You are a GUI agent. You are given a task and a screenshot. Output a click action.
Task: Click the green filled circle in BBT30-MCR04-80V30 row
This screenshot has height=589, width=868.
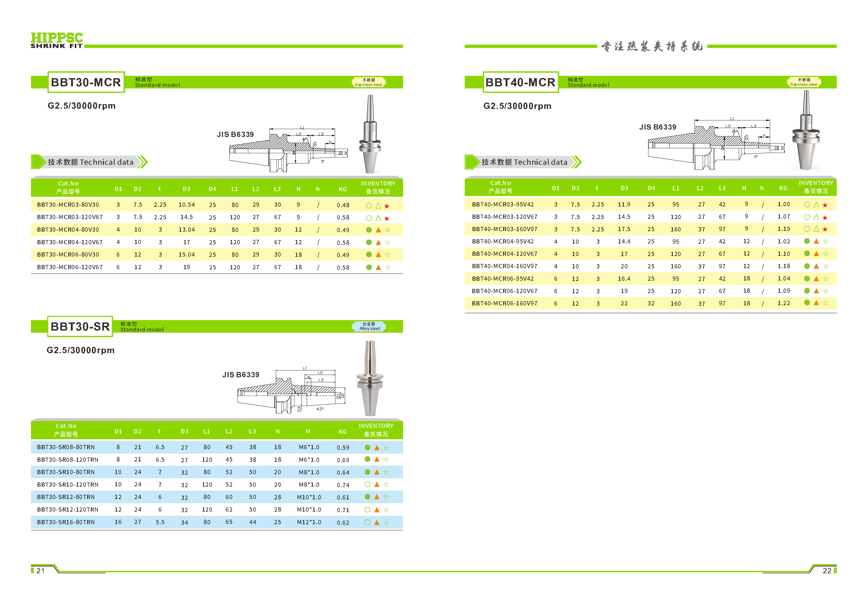click(x=369, y=230)
